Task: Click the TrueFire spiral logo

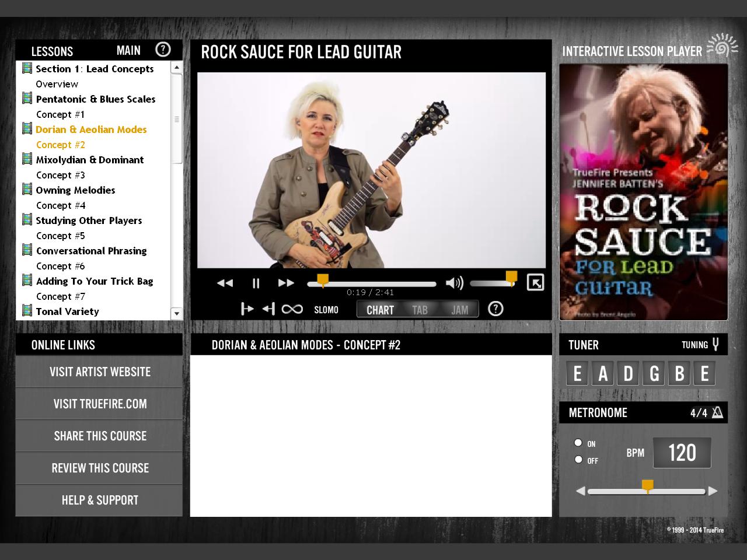Action: click(722, 45)
